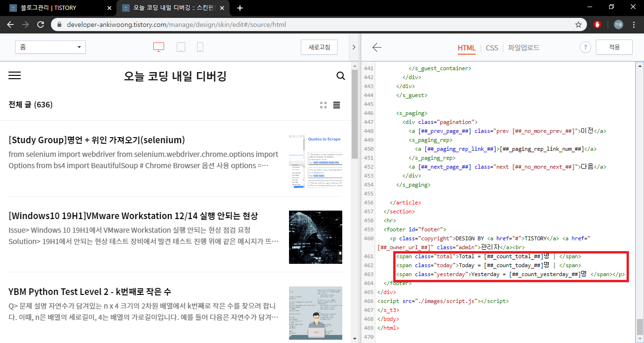Image resolution: width=644 pixels, height=343 pixels.
Task: Click code line 461 with count_total
Action: click(489, 256)
